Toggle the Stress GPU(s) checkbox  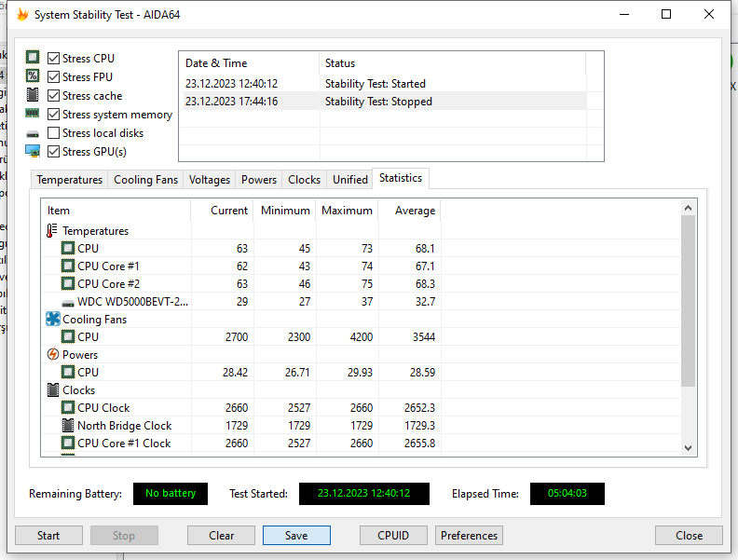(54, 152)
